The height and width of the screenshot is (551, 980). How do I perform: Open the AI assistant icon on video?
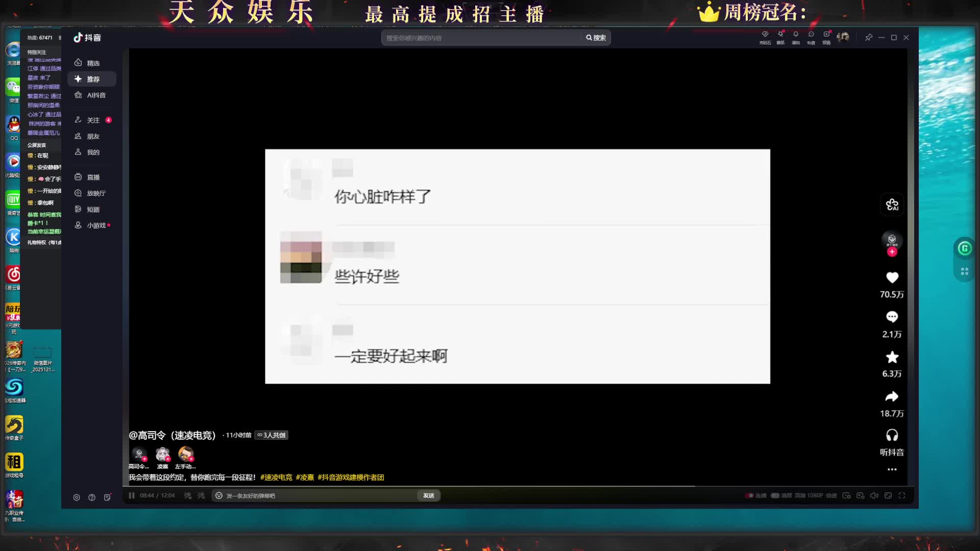pos(892,205)
